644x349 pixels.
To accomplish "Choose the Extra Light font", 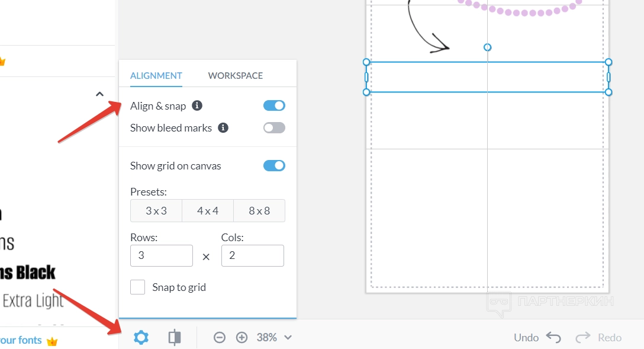I will click(x=33, y=301).
